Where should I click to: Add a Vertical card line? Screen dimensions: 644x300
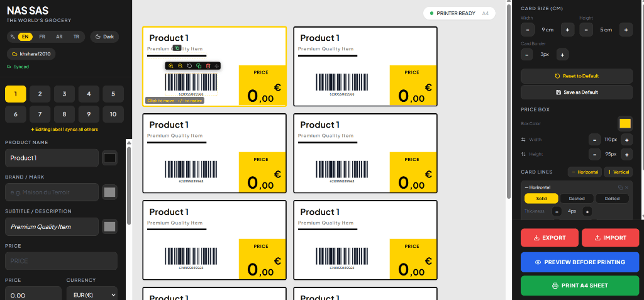click(x=618, y=172)
